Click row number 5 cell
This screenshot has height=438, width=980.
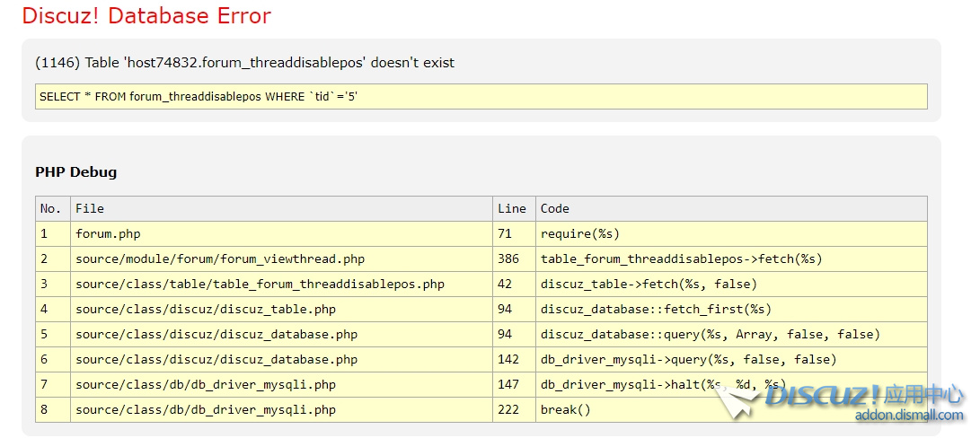click(x=53, y=334)
